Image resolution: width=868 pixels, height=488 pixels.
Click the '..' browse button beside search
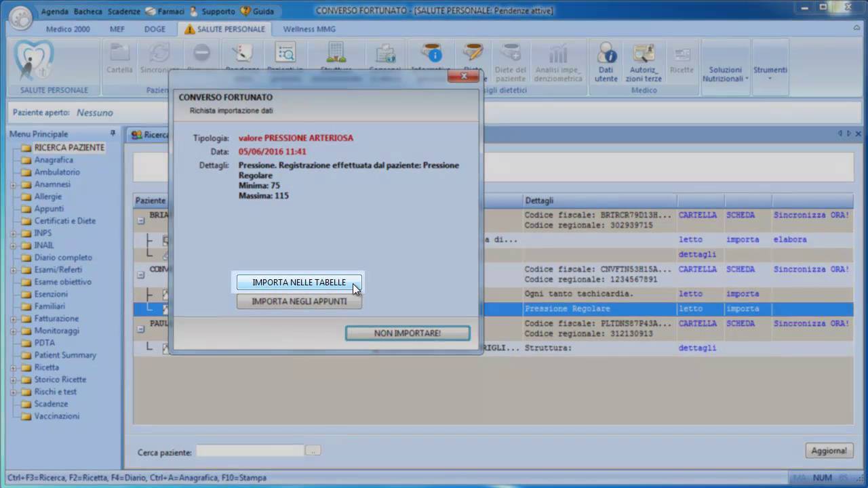(x=313, y=451)
